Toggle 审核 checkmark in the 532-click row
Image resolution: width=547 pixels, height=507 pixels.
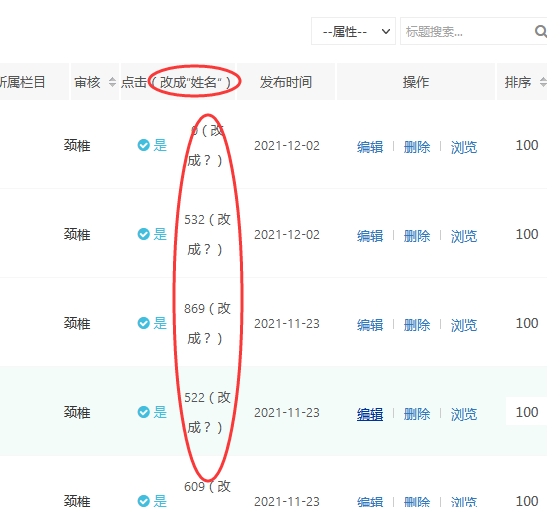[143, 234]
